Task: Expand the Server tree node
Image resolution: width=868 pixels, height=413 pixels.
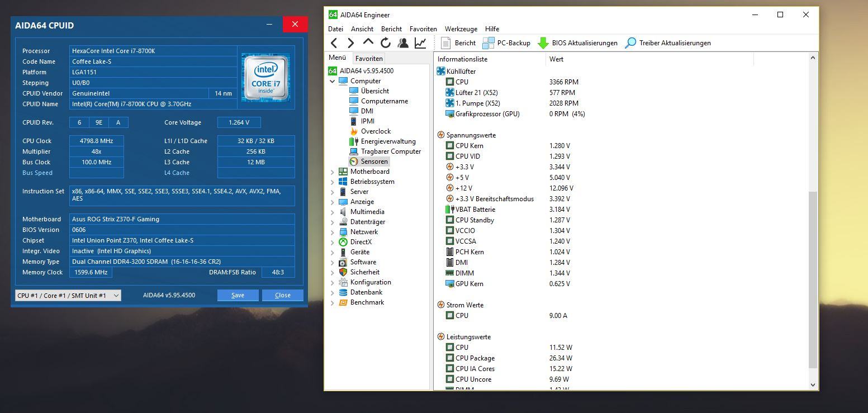Action: [333, 192]
